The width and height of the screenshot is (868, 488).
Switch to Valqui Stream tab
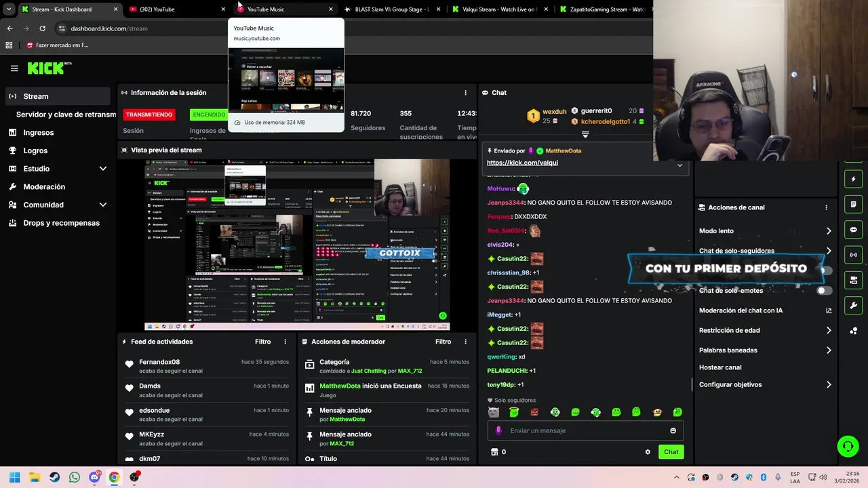pyautogui.click(x=500, y=9)
